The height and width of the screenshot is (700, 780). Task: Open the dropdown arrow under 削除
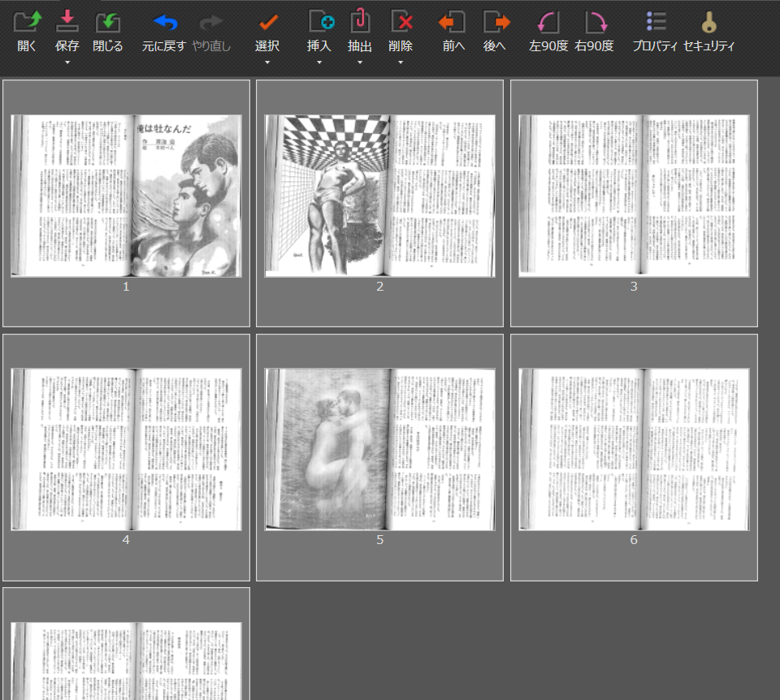coord(401,63)
